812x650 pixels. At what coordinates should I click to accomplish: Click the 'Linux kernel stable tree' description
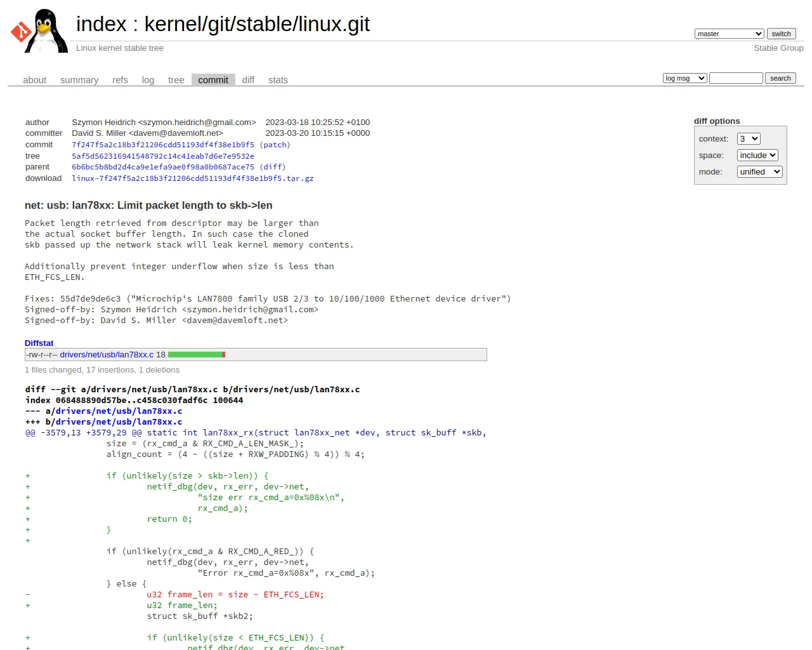tap(120, 48)
